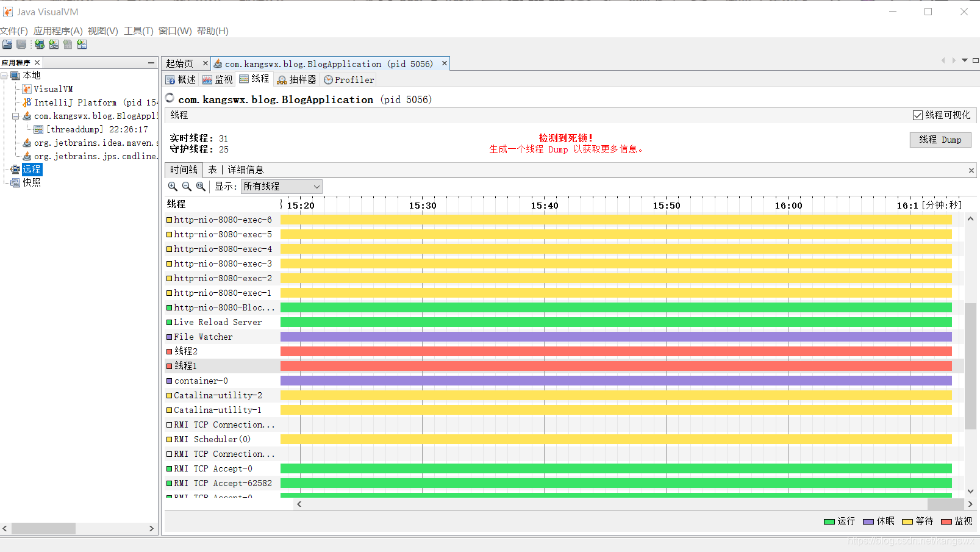Screen dimensions: 980x552
Task: Close the timeline view with the X
Action: pos(971,170)
